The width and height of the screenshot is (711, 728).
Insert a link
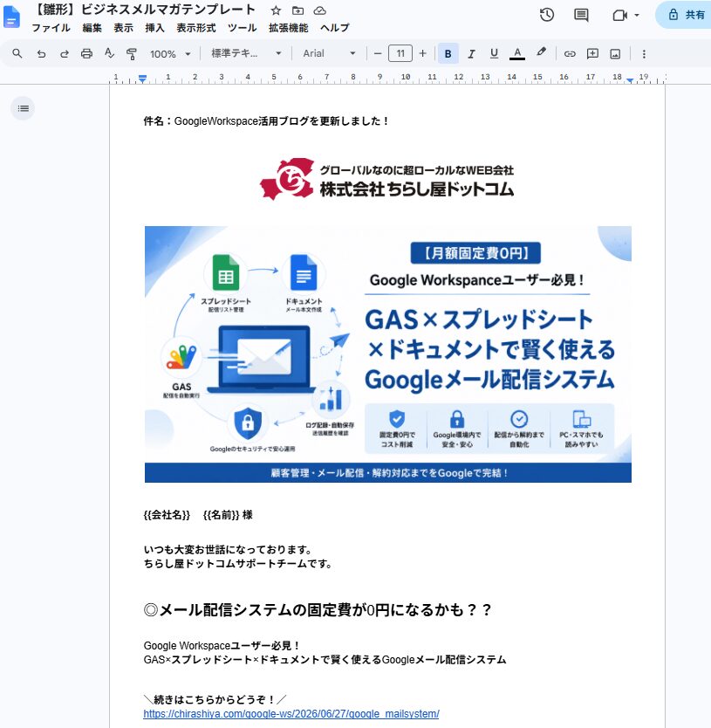click(570, 53)
